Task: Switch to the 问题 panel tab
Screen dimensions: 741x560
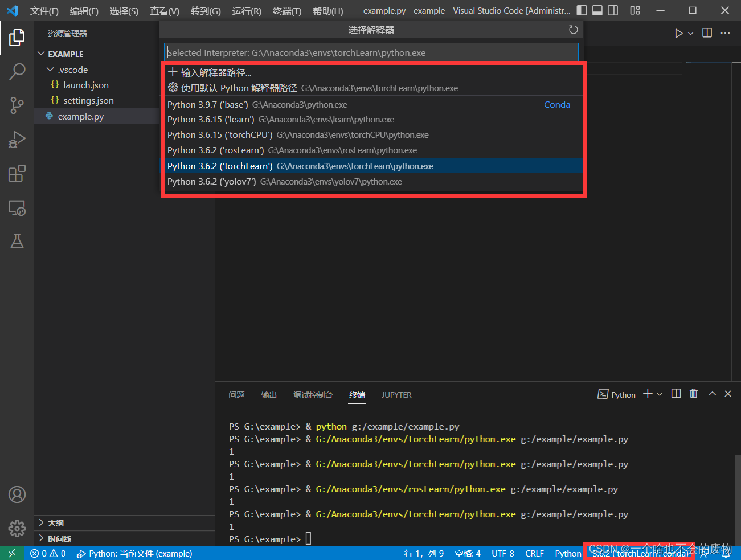Action: (x=236, y=395)
